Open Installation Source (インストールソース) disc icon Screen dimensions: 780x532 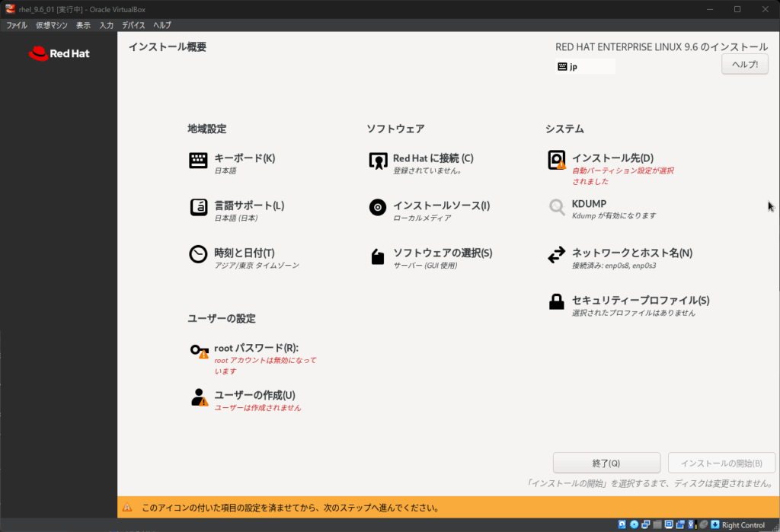pos(378,207)
